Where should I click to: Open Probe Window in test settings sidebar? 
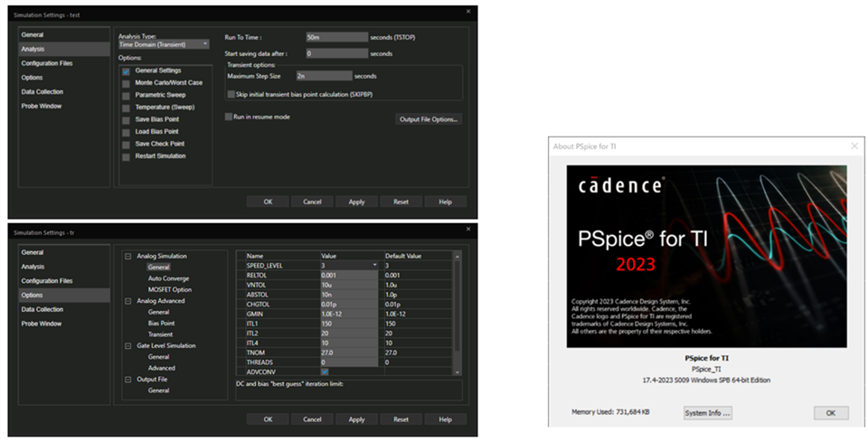63,107
